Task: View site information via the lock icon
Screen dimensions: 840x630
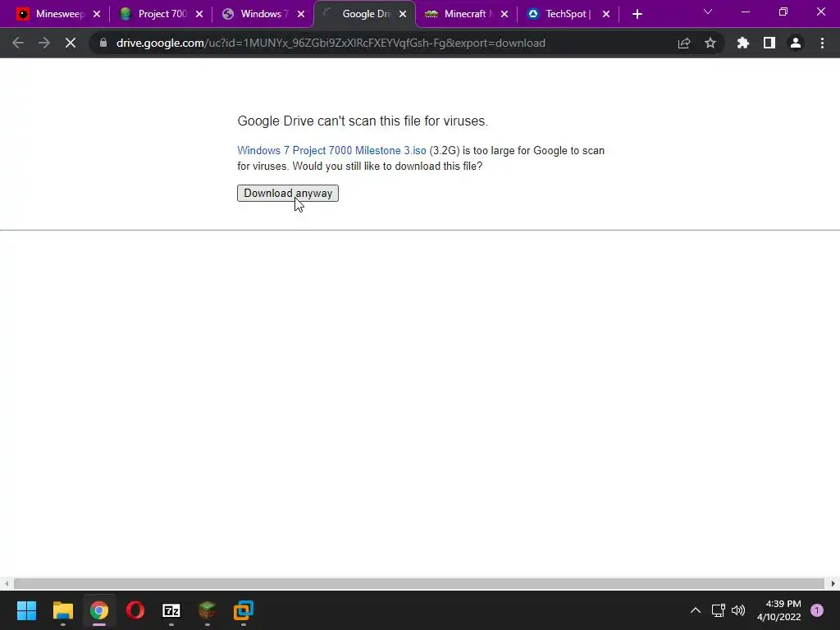Action: click(103, 43)
